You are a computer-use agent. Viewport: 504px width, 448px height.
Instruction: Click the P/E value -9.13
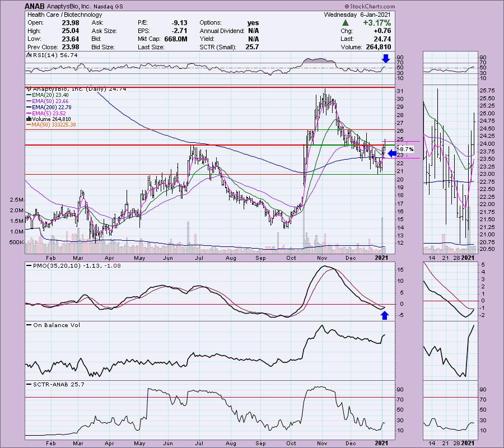[179, 23]
